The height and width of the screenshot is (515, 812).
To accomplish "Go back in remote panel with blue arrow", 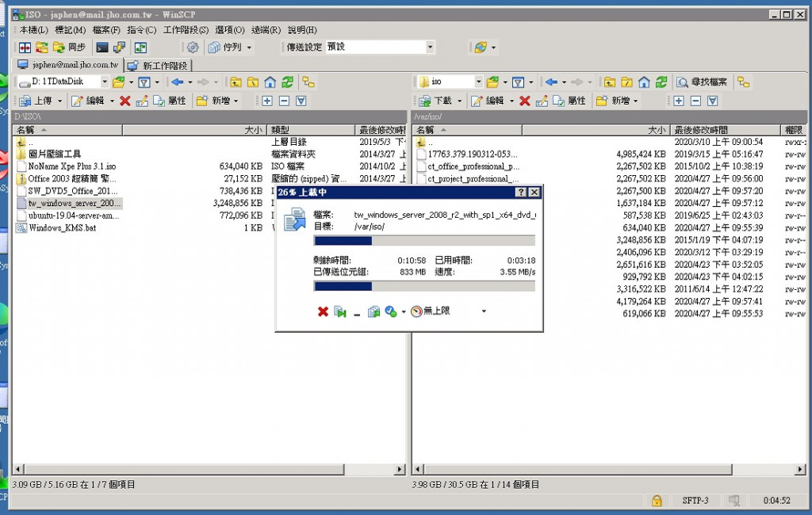I will (x=552, y=82).
